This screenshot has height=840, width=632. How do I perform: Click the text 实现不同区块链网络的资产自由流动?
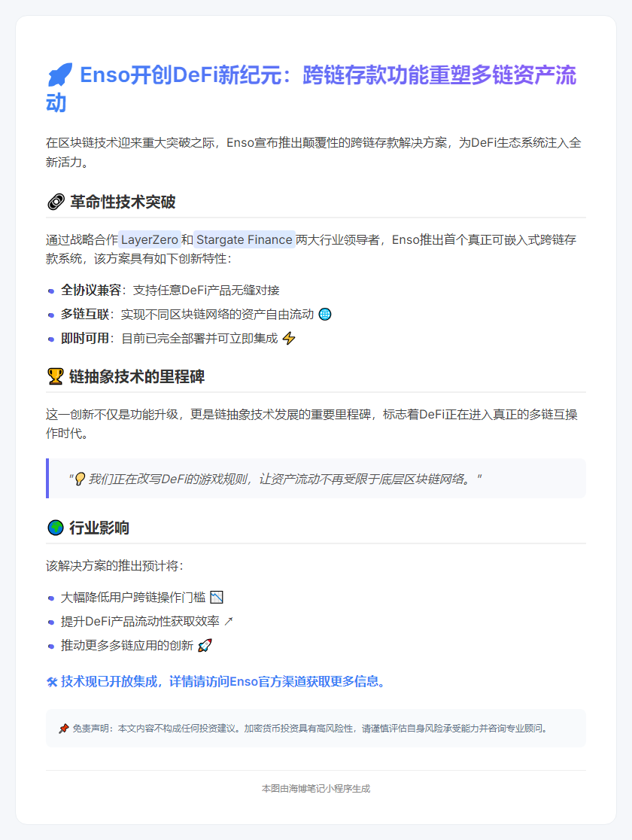click(x=217, y=315)
